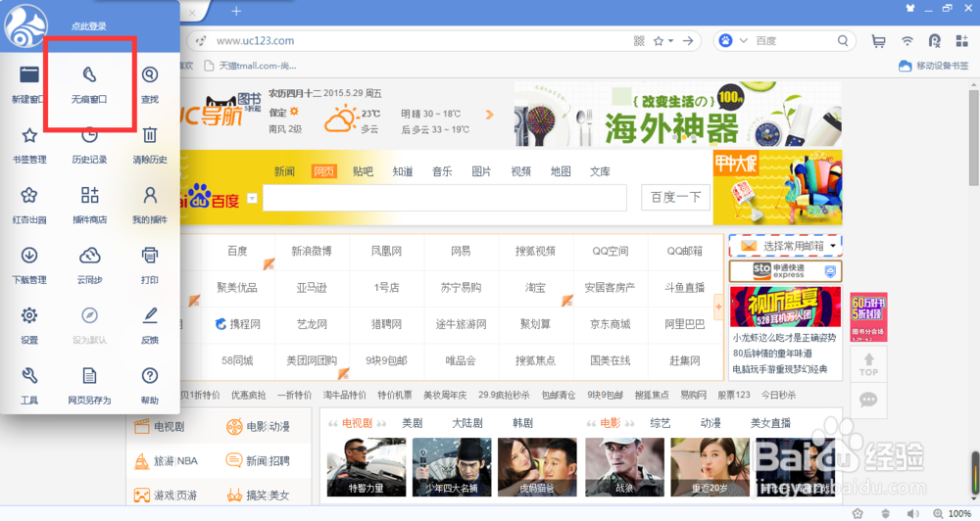Bookmark page with the star icon
The height and width of the screenshot is (521, 980).
[659, 40]
